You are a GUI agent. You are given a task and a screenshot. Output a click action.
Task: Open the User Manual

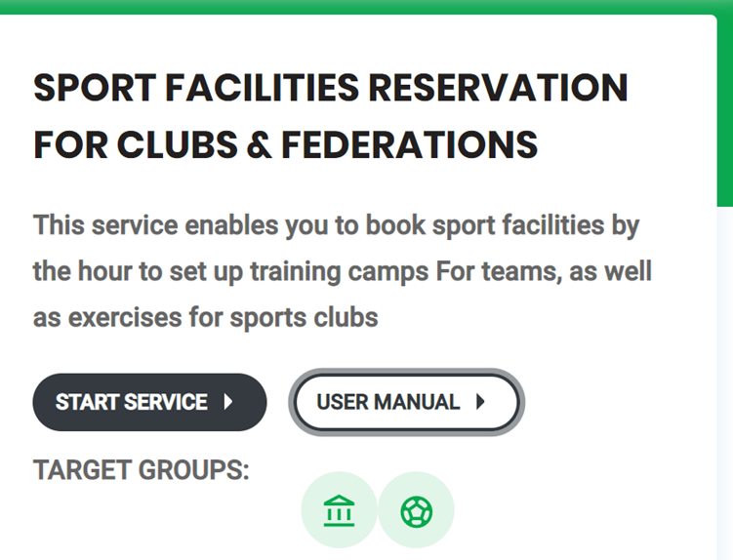point(407,402)
